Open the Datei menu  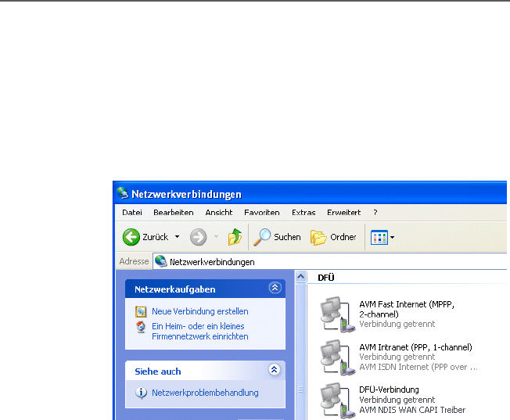point(132,213)
